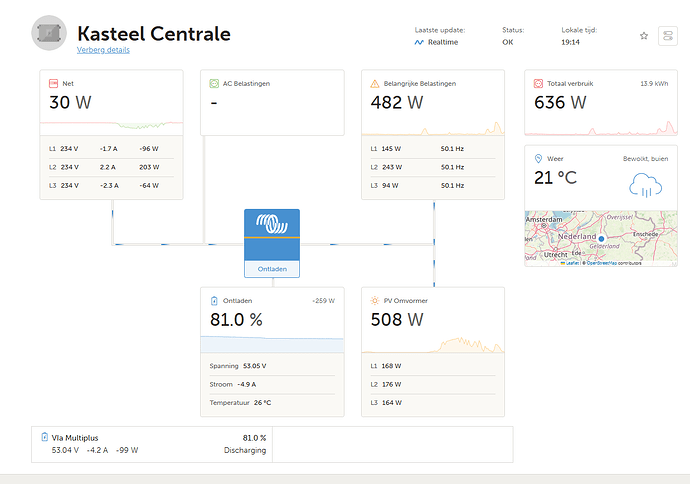The width and height of the screenshot is (690, 484).
Task: Click Net L1 row showing -96 W
Action: [x=111, y=149]
